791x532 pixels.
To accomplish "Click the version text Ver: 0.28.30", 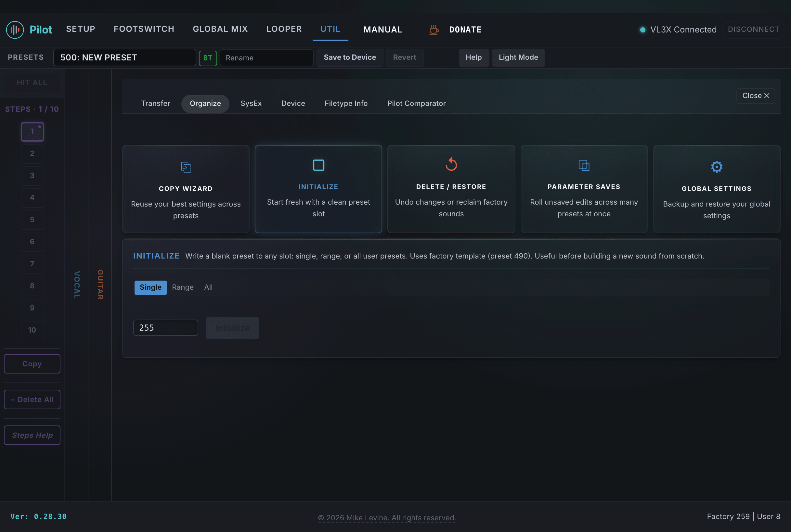I will [x=38, y=517].
